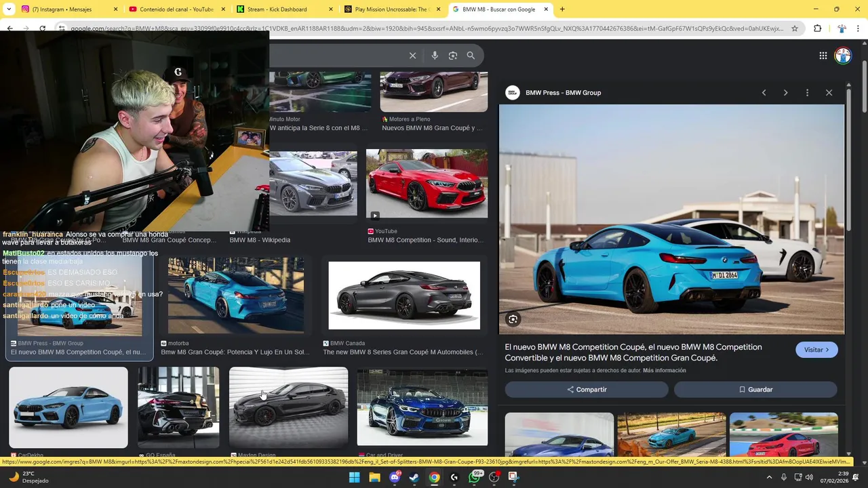Open Chrome three-dot menu
This screenshot has height=488, width=868.
859,28
